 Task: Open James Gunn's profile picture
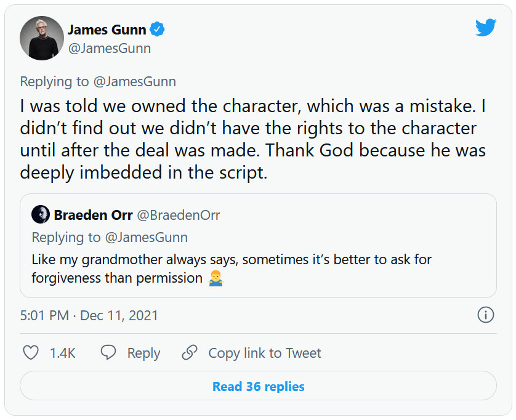42,38
